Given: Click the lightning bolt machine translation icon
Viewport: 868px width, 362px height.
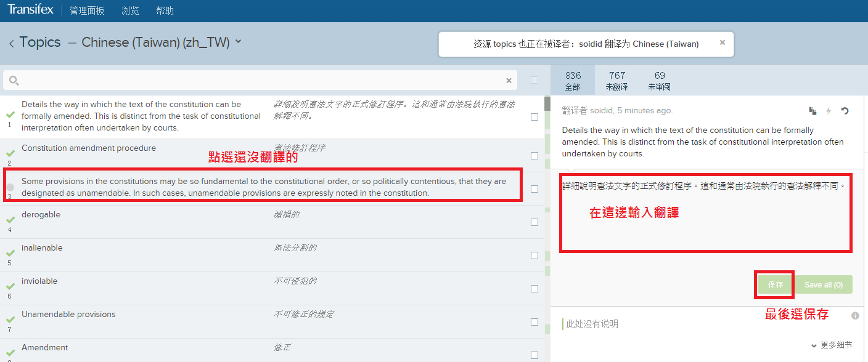Looking at the screenshot, I should point(829,111).
